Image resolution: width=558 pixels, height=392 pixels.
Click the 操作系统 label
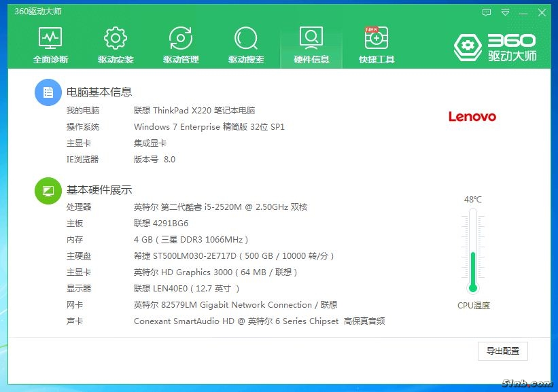(x=82, y=127)
